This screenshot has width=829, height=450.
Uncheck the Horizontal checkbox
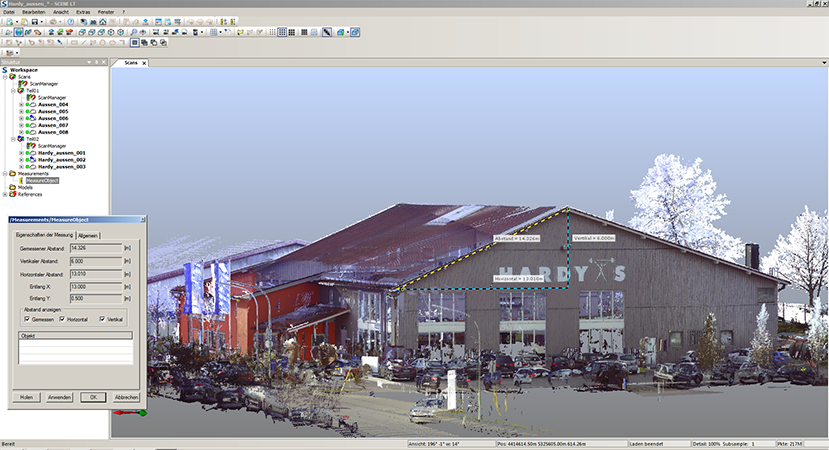(62, 319)
